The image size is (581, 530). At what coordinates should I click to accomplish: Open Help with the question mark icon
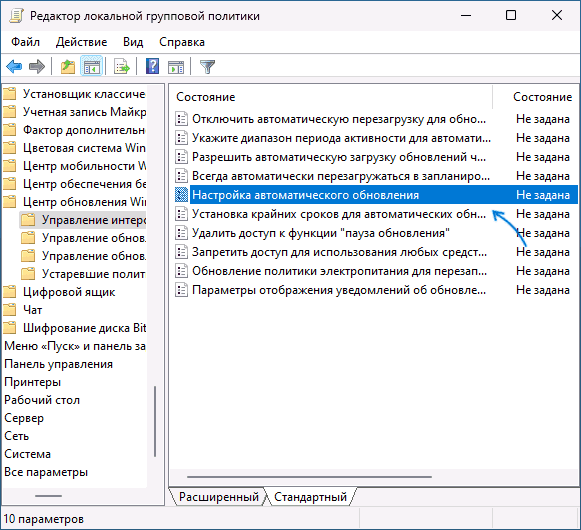coord(152,66)
